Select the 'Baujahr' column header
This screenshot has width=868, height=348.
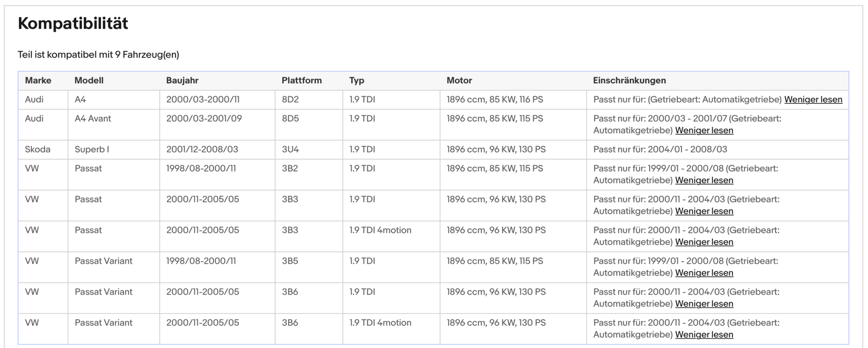tap(182, 81)
